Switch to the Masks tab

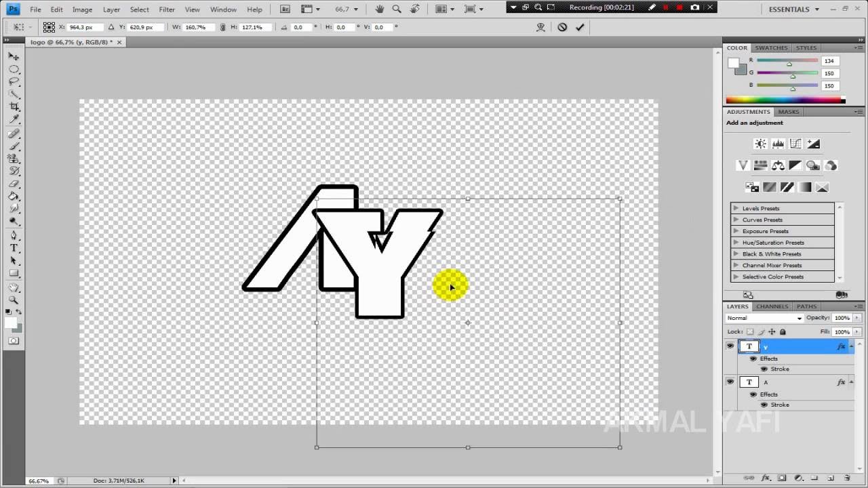tap(788, 112)
